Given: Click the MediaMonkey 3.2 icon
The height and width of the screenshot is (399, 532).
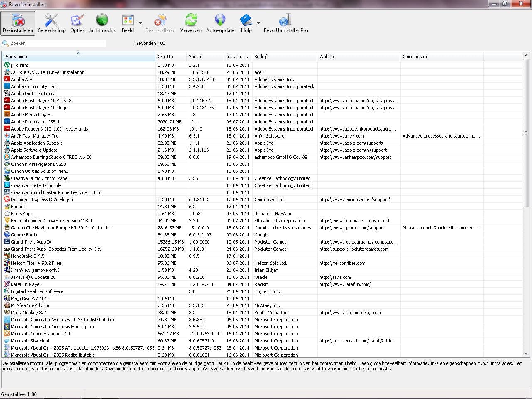Looking at the screenshot, I should click(x=7, y=313).
